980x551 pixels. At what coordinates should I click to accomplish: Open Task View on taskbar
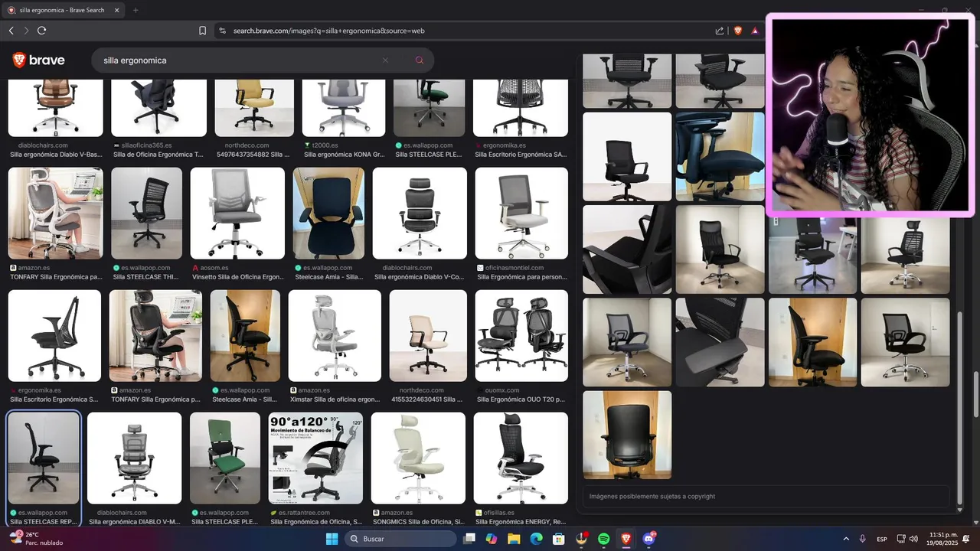click(469, 539)
